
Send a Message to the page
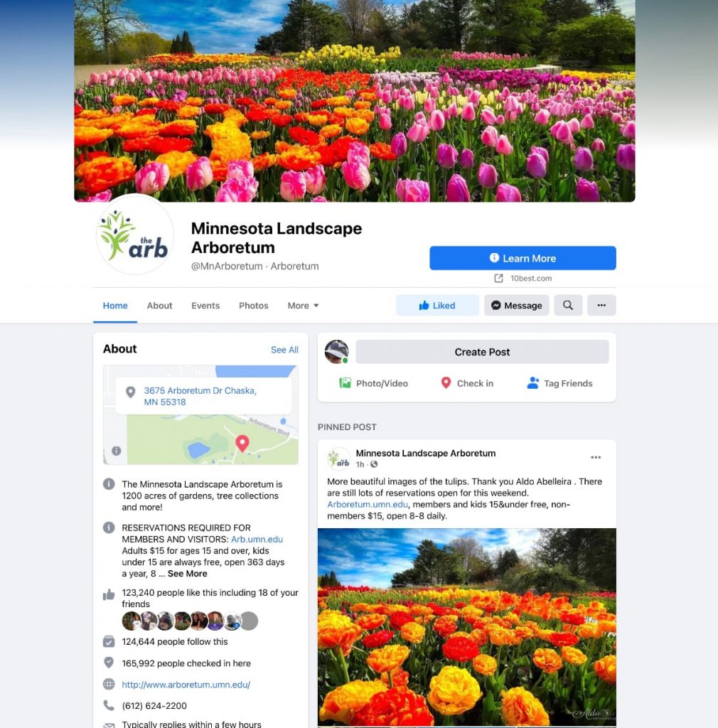click(517, 305)
